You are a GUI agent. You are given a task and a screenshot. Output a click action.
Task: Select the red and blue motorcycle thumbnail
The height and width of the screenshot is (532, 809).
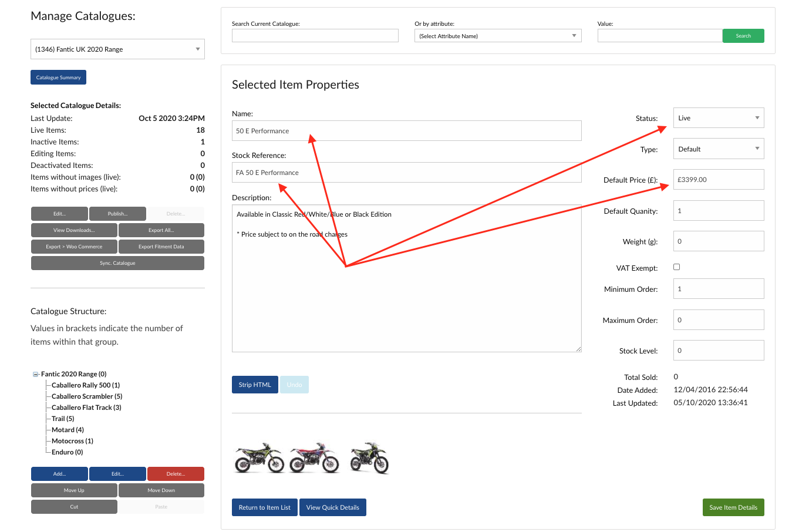314,458
